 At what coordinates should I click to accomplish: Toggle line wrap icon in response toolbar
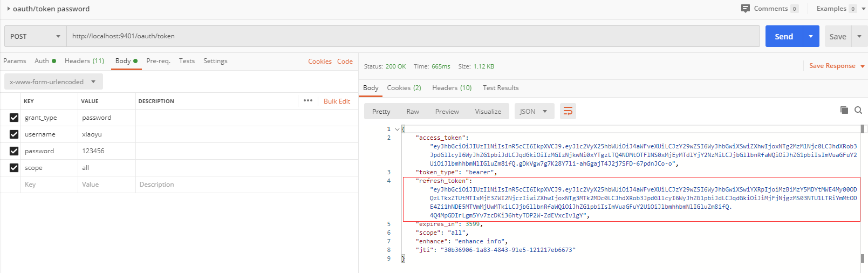pos(568,111)
